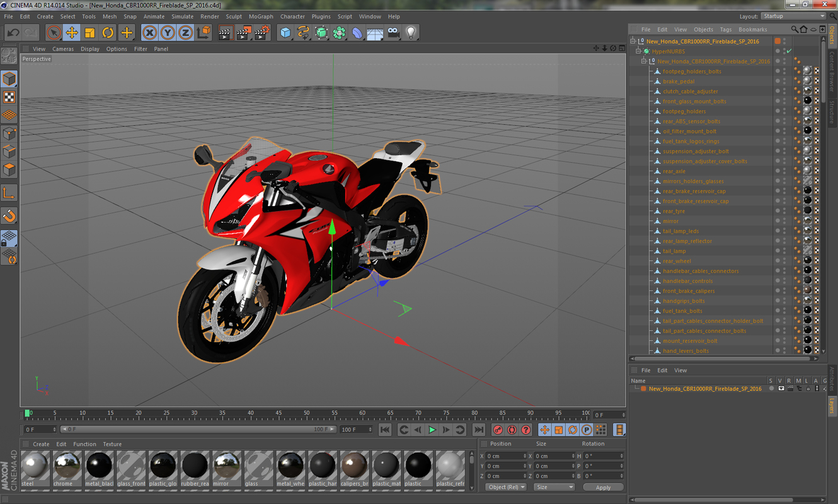Select the Rotate tool
This screenshot has width=838, height=504.
point(108,32)
